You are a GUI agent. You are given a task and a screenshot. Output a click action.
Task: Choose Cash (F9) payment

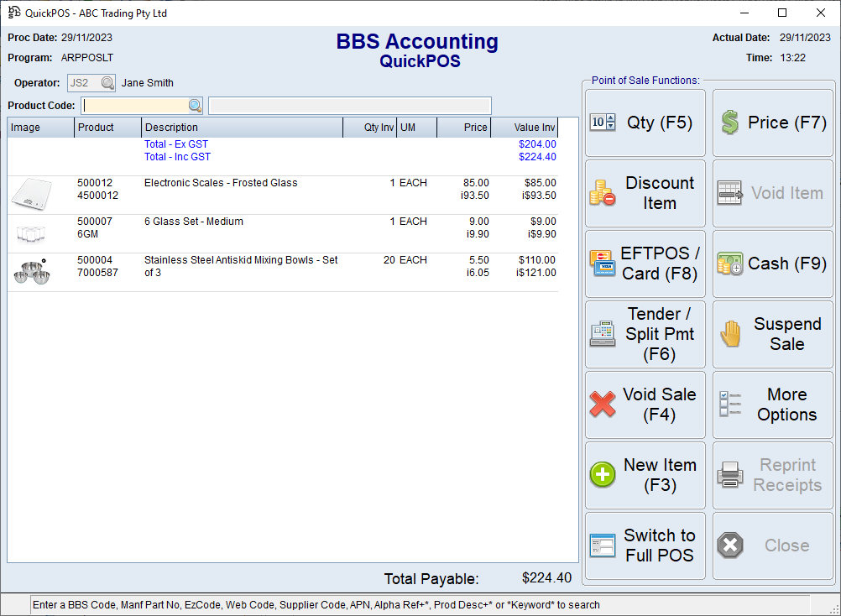773,264
